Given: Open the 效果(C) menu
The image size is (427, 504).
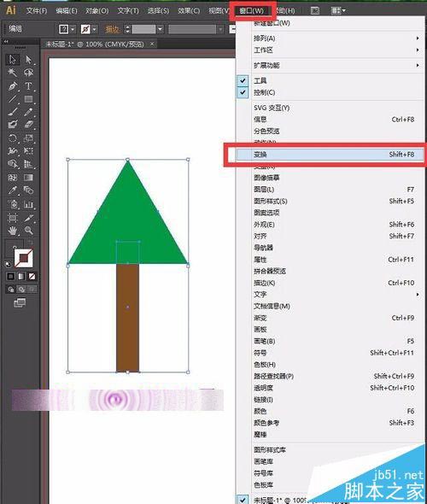Looking at the screenshot, I should 189,10.
